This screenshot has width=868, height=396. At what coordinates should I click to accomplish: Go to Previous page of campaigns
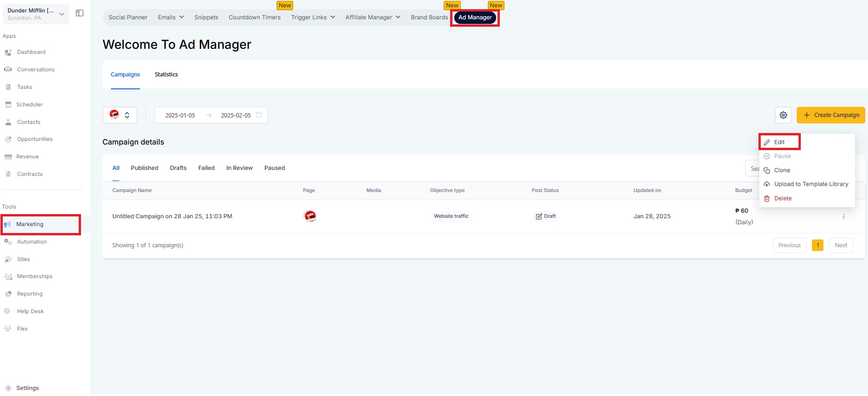[x=789, y=245]
